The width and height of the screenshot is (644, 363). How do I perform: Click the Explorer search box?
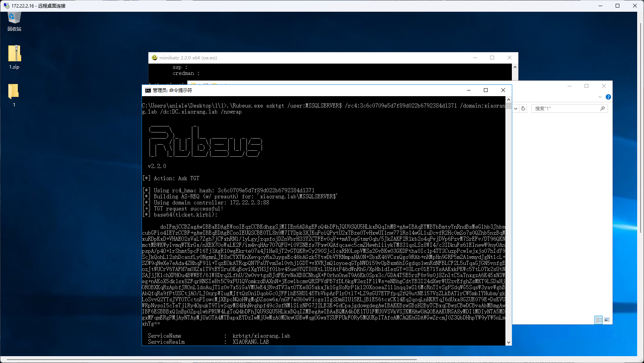click(570, 109)
